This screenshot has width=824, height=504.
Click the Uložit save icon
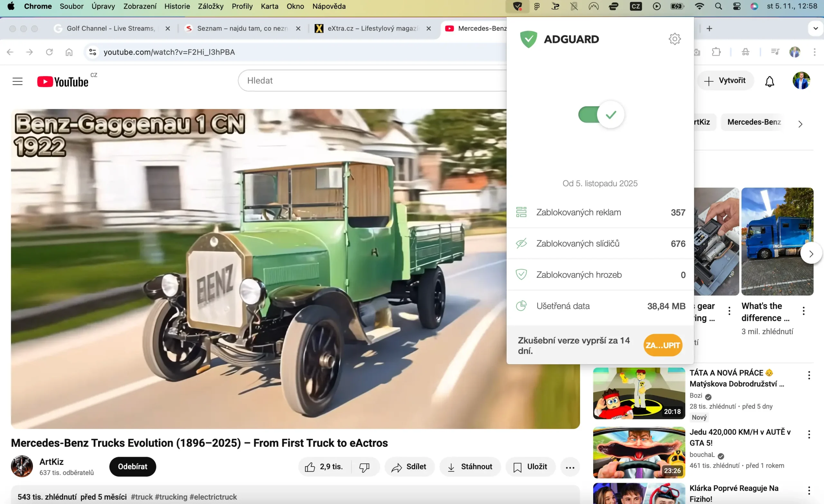click(x=517, y=467)
